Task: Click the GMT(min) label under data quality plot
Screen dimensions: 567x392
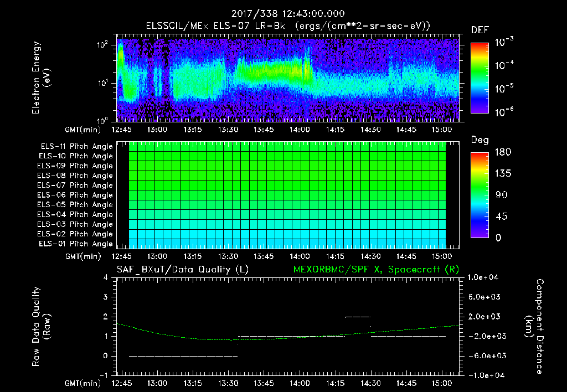Action: 83,383
